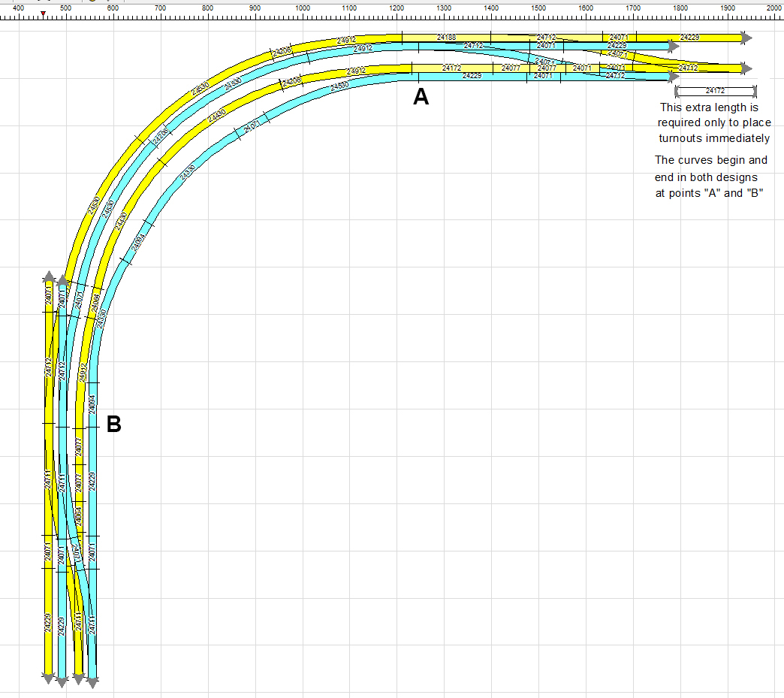
Task: Click the 1000 mark on the horizontal ruler
Action: [x=303, y=7]
